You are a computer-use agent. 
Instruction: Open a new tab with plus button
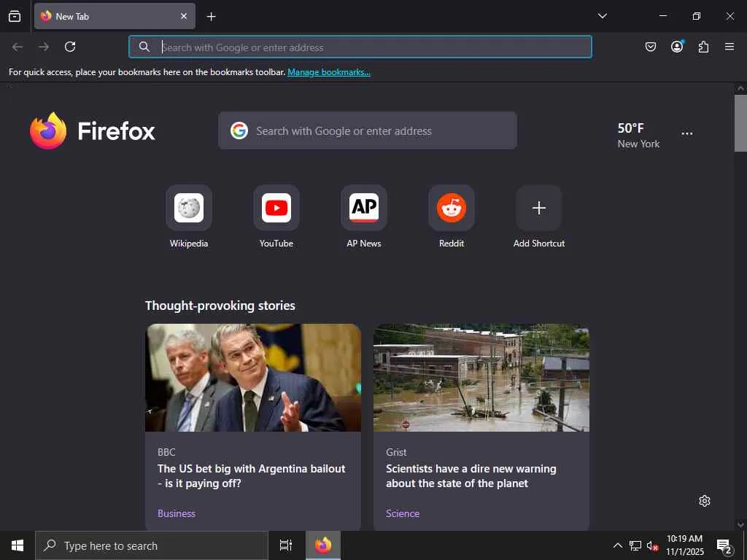coord(211,17)
